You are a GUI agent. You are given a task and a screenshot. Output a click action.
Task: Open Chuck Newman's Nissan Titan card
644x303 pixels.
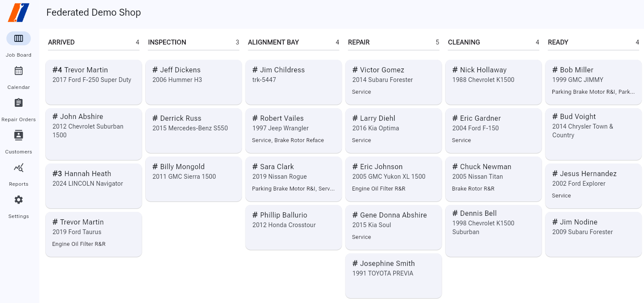[x=494, y=179]
